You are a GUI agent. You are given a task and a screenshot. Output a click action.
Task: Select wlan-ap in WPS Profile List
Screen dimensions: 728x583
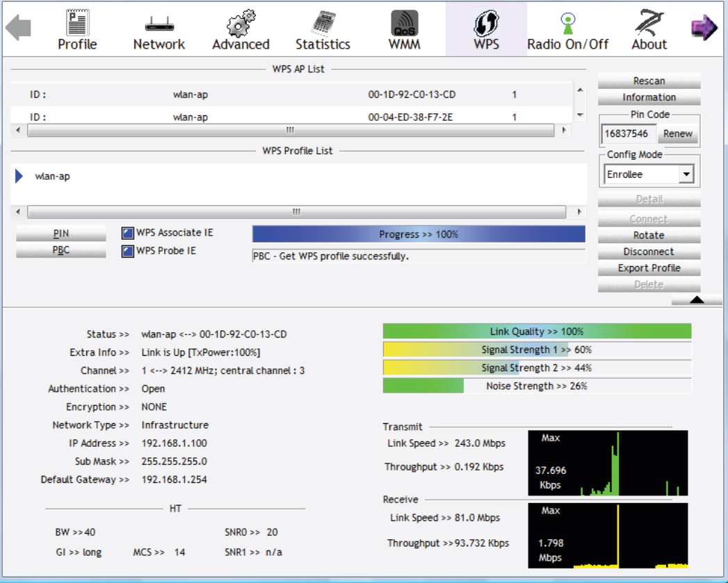53,176
